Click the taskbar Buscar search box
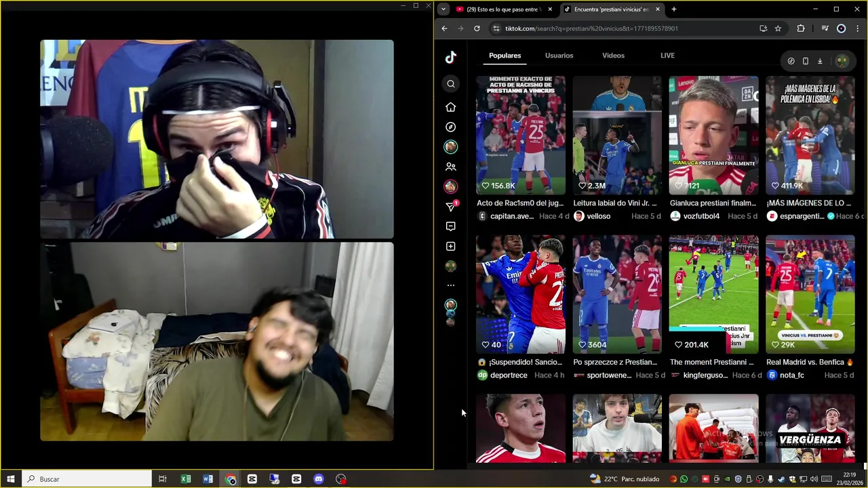868x488 pixels. pos(87,479)
